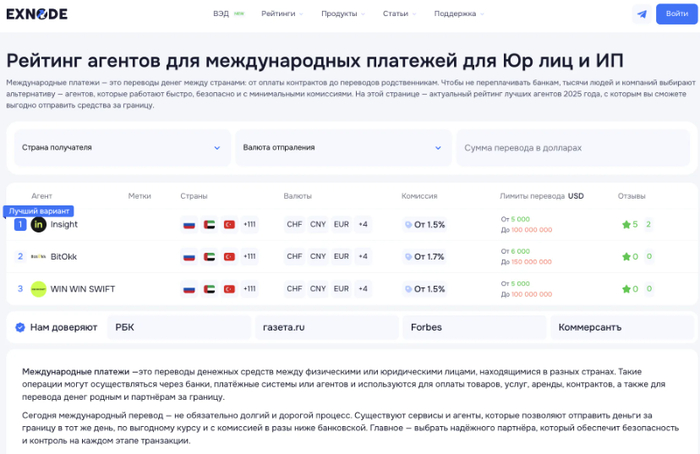This screenshot has width=700, height=454.
Task: Click the Insight agent logo
Action: (x=38, y=225)
